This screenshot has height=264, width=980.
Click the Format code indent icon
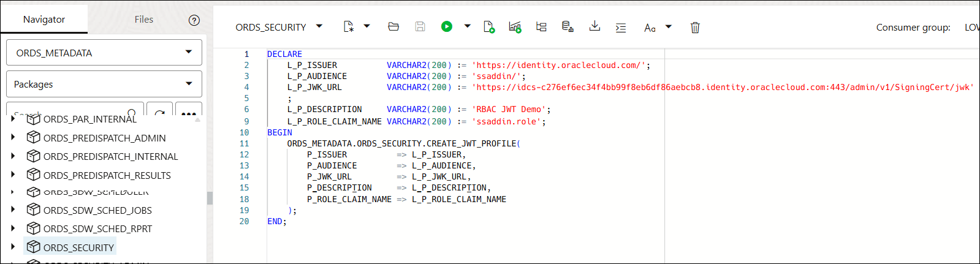pyautogui.click(x=621, y=27)
